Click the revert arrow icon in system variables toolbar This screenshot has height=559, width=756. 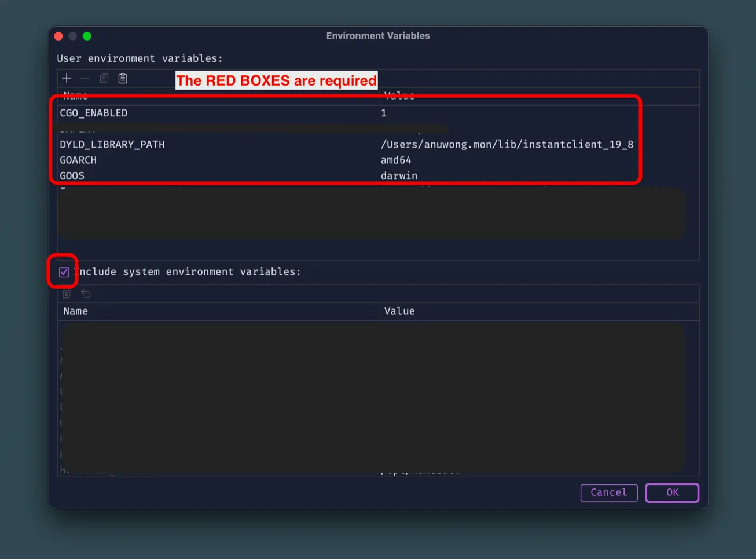point(86,294)
